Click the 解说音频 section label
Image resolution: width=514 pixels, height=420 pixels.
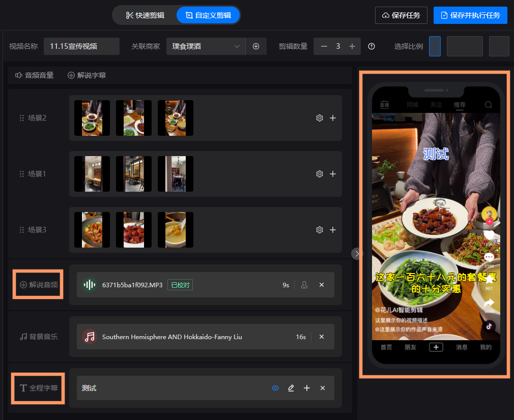(x=39, y=285)
